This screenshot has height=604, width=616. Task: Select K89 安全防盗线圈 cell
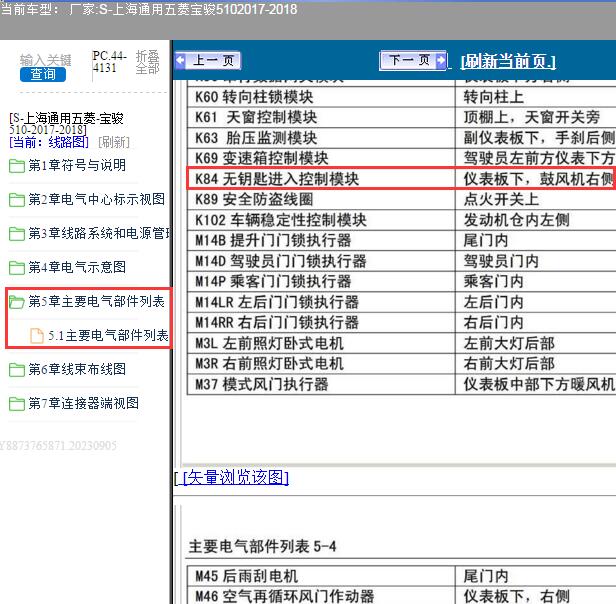tap(321, 199)
